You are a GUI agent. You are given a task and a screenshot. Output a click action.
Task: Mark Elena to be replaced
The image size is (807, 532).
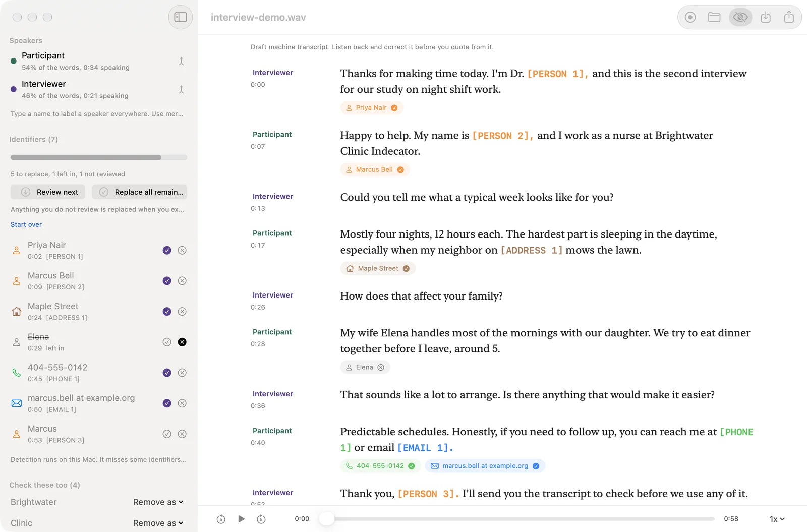pyautogui.click(x=167, y=342)
